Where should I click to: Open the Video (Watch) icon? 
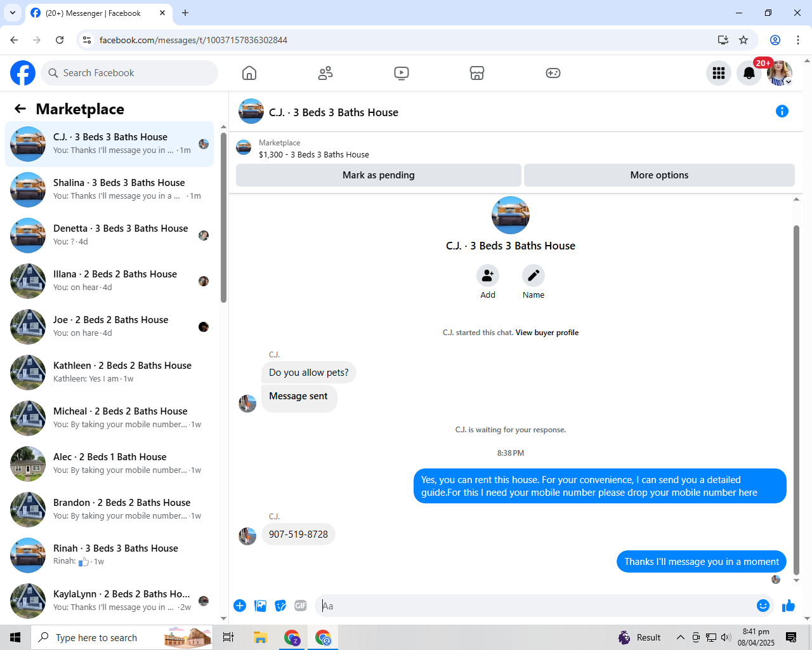tap(402, 73)
